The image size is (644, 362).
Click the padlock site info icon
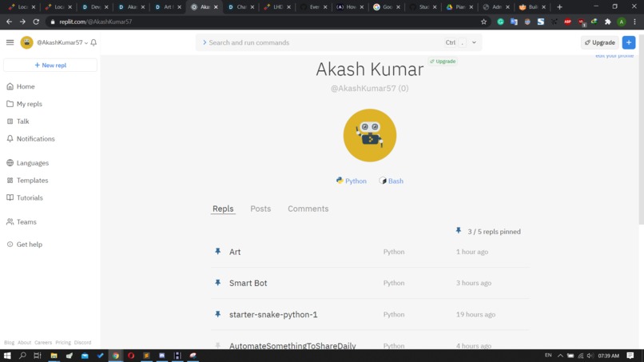[x=53, y=22]
